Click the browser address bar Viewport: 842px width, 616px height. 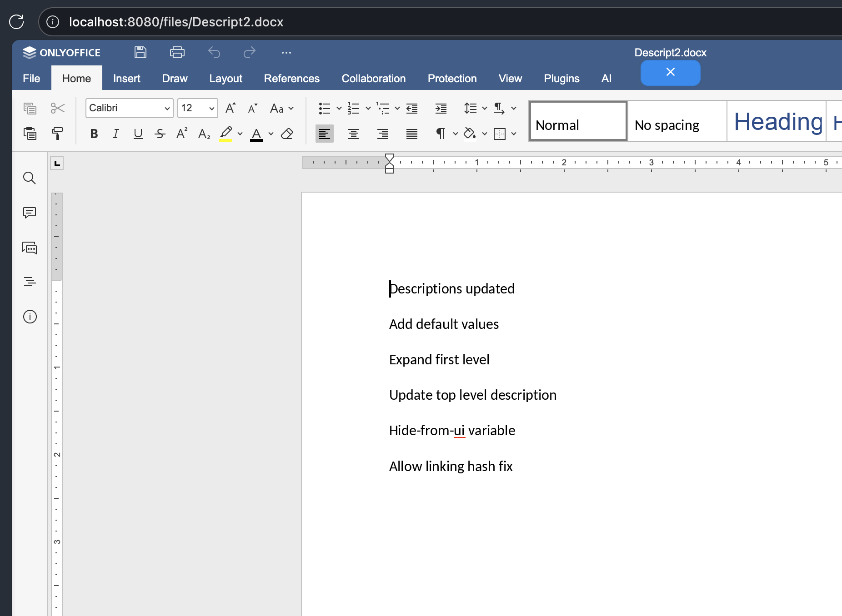[x=176, y=22]
